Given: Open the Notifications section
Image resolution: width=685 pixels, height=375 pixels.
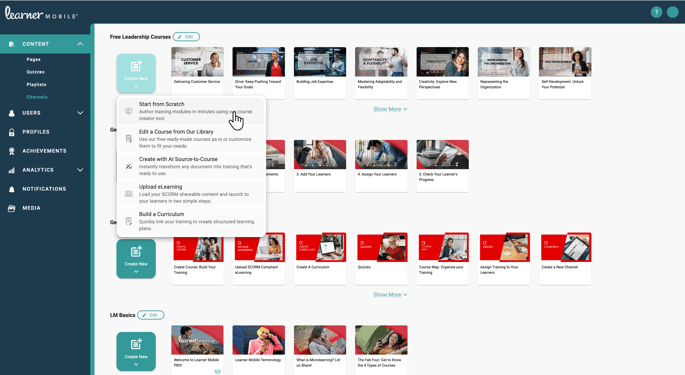Looking at the screenshot, I should coord(44,189).
